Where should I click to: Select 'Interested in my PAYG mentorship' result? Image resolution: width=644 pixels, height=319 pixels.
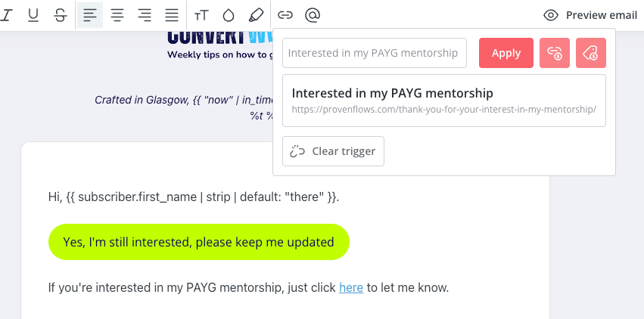click(444, 101)
